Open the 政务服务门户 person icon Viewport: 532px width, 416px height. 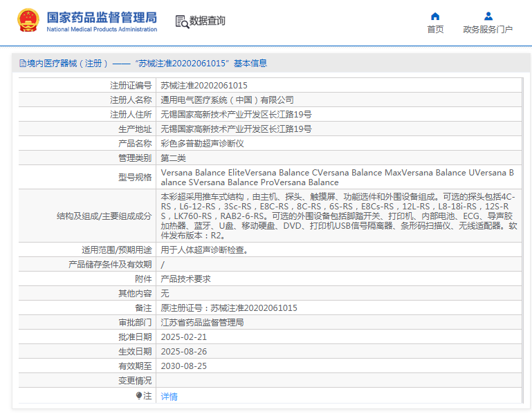coord(488,16)
